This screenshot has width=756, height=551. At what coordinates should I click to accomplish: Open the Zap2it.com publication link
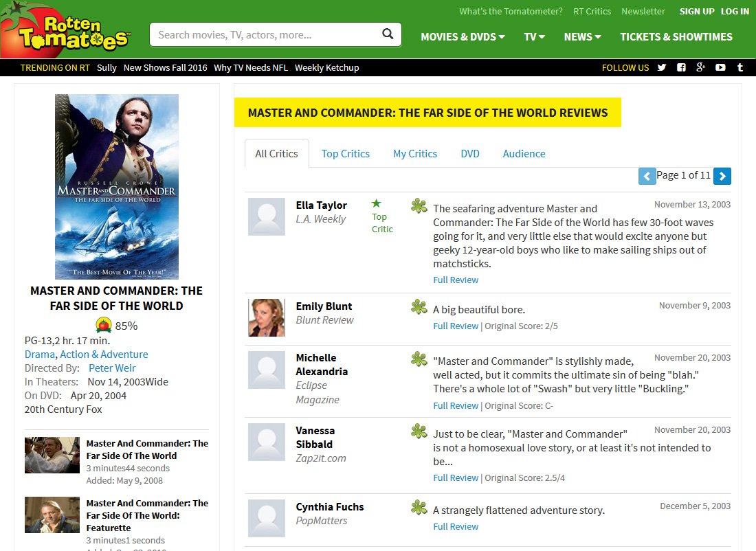[x=321, y=458]
